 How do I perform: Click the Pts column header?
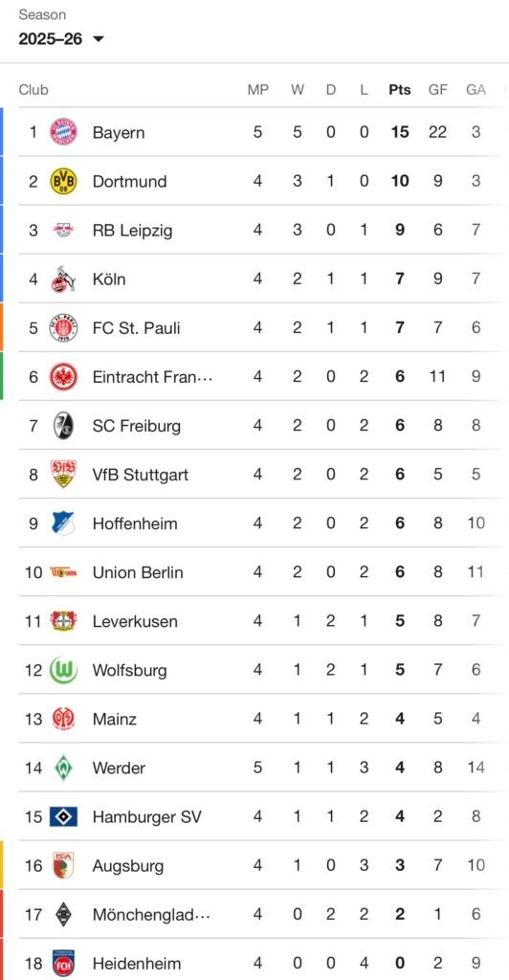click(x=400, y=89)
